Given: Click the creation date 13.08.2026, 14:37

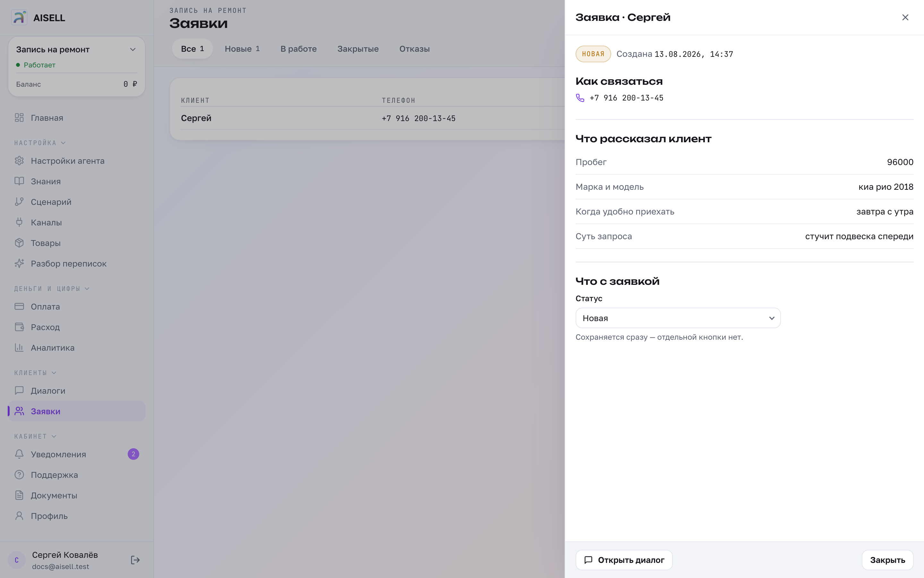Looking at the screenshot, I should [x=694, y=54].
